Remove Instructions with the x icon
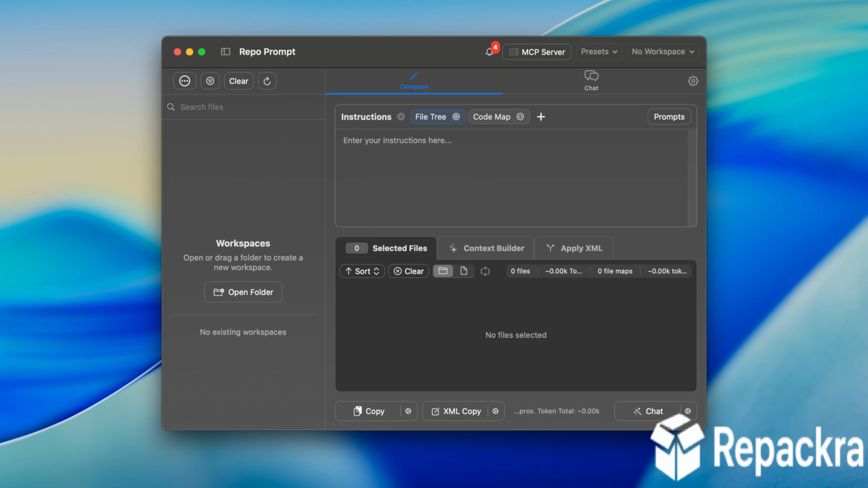This screenshot has width=868, height=488. [401, 117]
